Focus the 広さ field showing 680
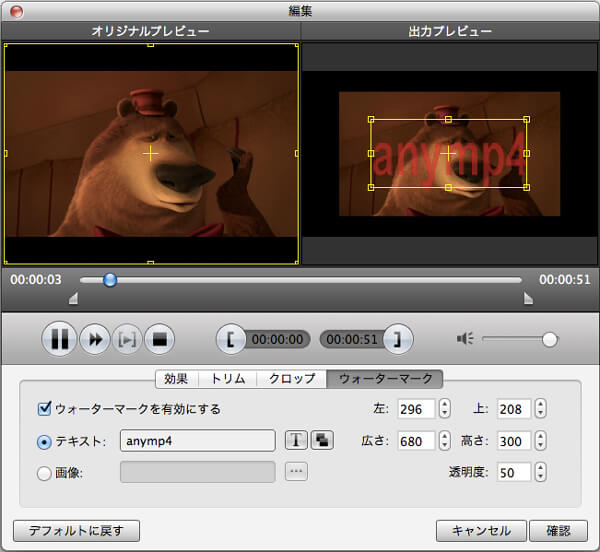This screenshot has height=552, width=600. click(416, 441)
